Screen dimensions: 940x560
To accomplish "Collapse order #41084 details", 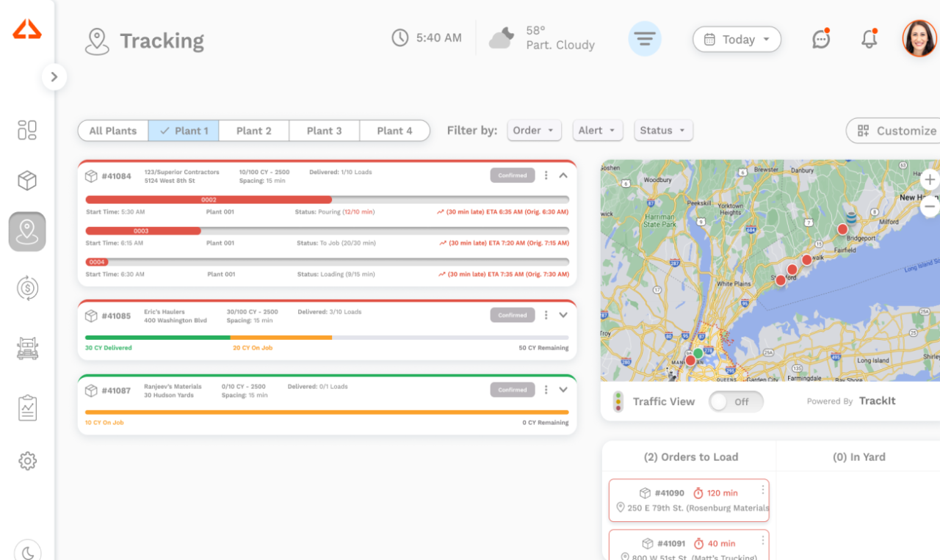I will point(563,175).
